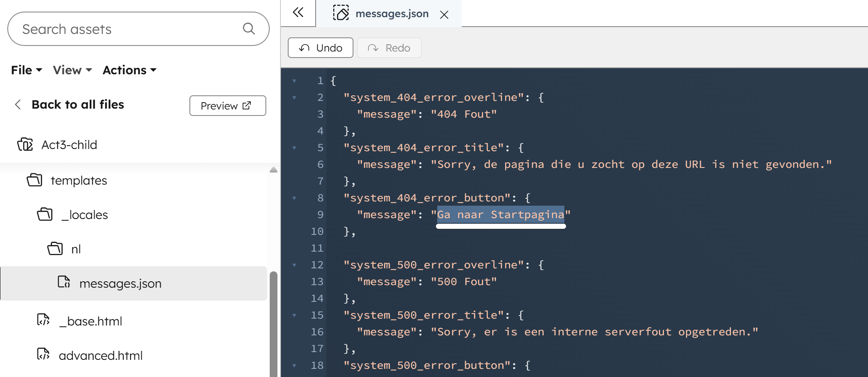The height and width of the screenshot is (377, 868).
Task: Fold code block at line 1
Action: [x=294, y=81]
